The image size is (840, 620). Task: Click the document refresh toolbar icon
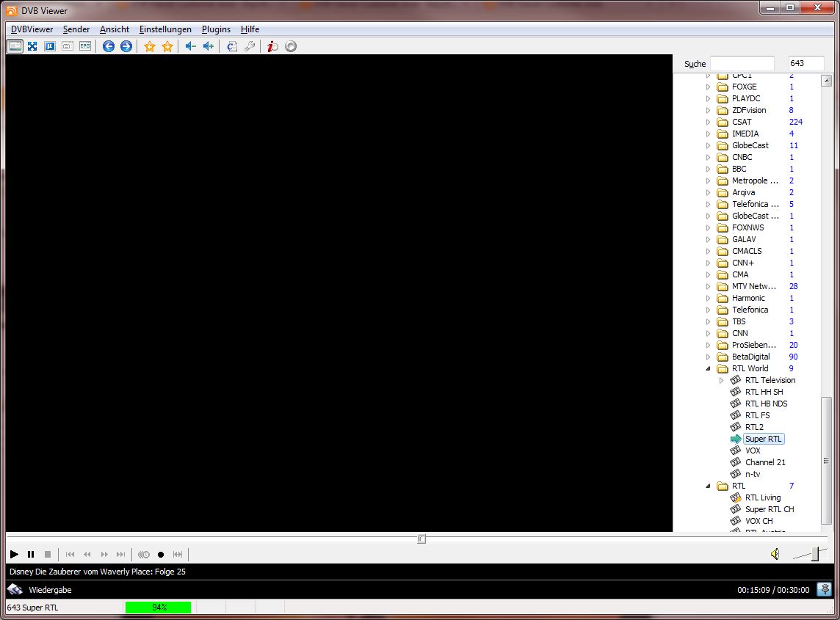[x=232, y=46]
